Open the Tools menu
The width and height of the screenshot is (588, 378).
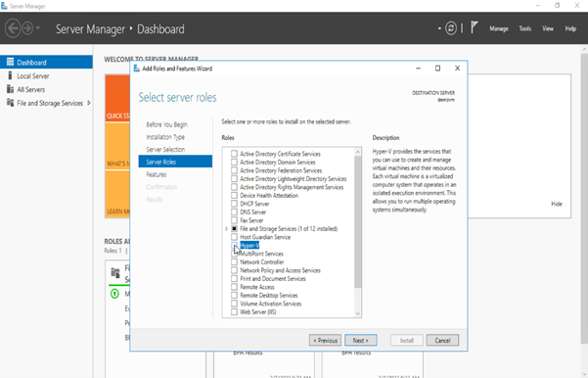525,28
